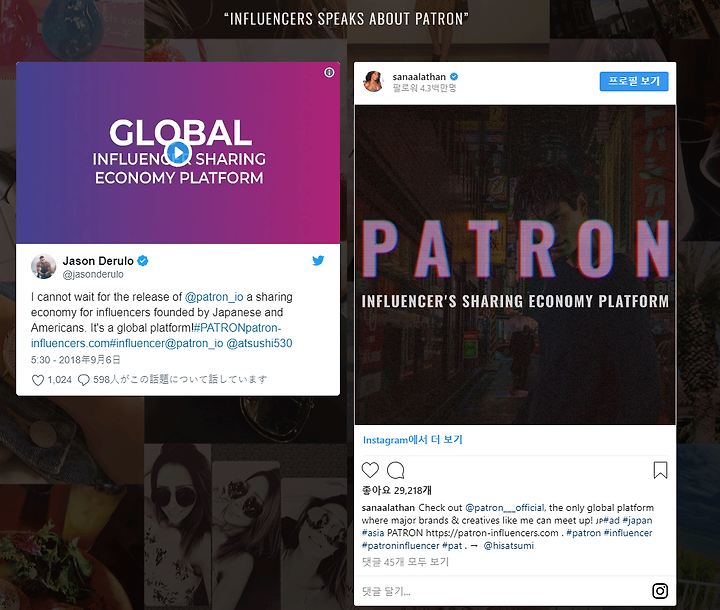Save the post with bookmark icon
Image resolution: width=720 pixels, height=610 pixels.
(660, 470)
